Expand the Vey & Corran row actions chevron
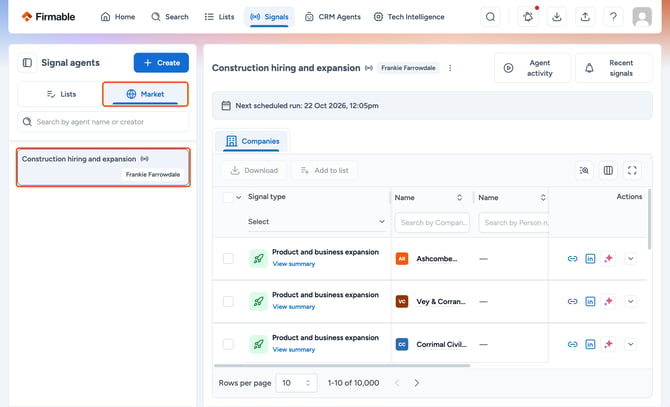670x407 pixels. [631, 302]
